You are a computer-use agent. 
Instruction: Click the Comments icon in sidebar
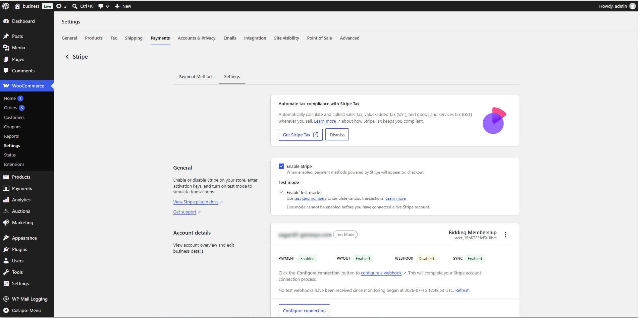pyautogui.click(x=6, y=71)
